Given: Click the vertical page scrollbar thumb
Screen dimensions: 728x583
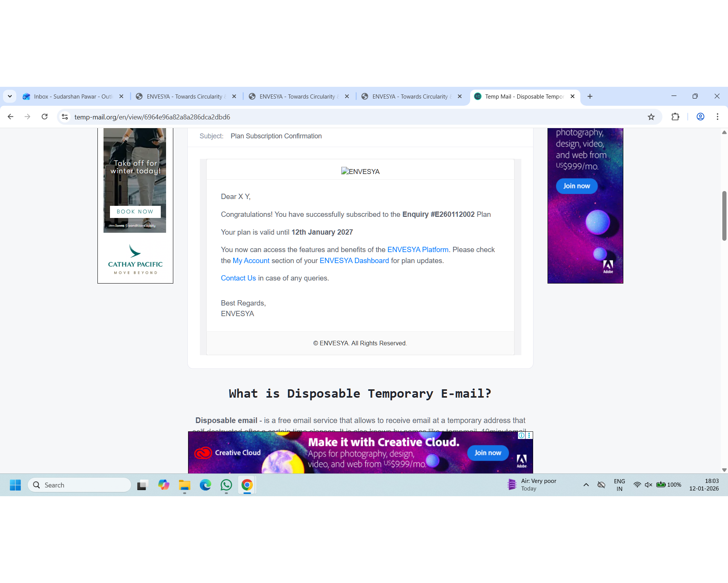Looking at the screenshot, I should 724,216.
